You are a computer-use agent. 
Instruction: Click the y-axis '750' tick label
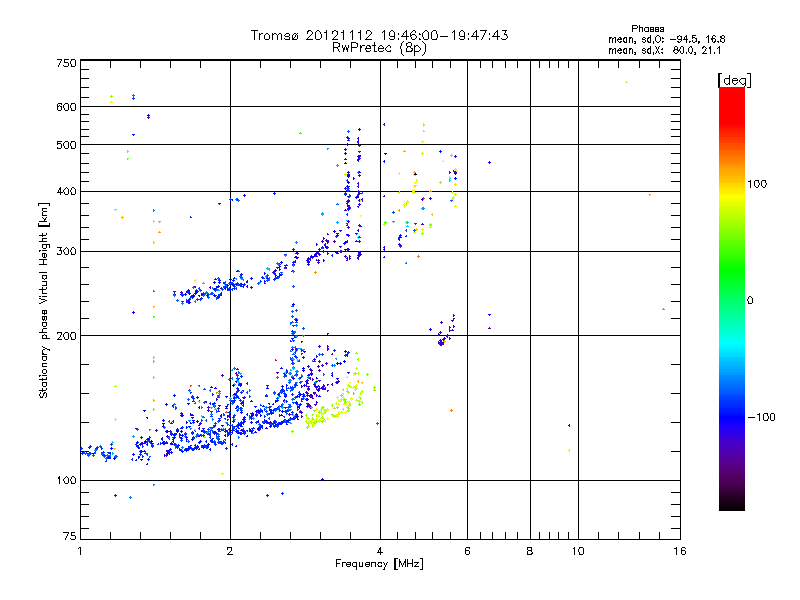(66, 63)
